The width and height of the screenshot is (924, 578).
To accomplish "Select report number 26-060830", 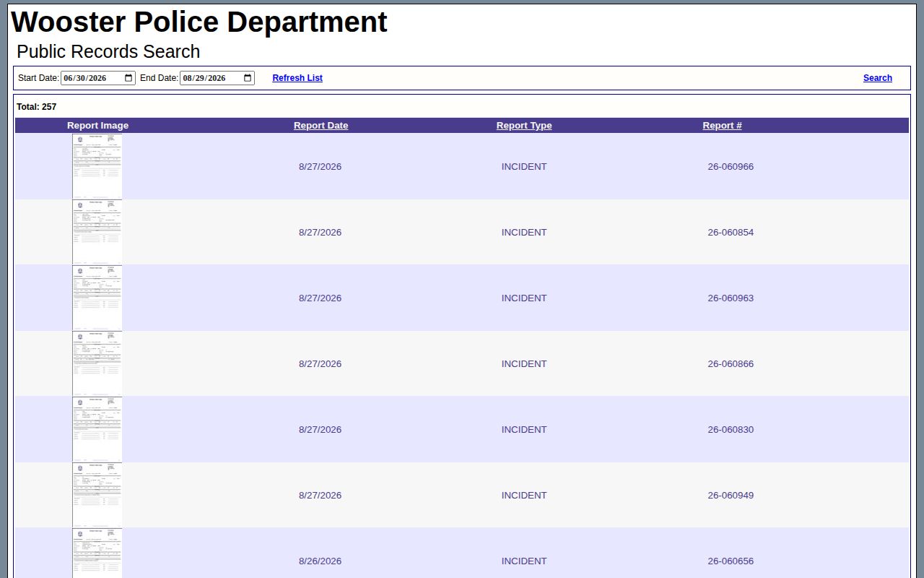I will pyautogui.click(x=731, y=430).
